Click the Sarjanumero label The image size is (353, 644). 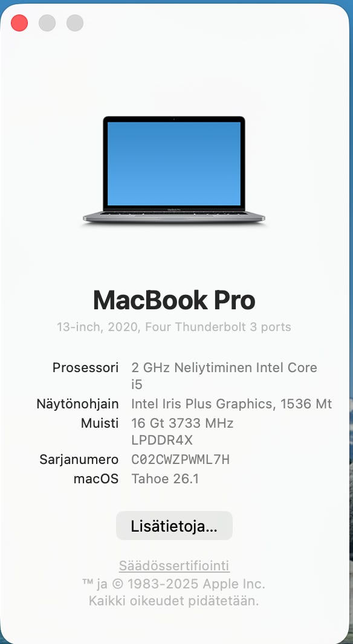pos(79,460)
